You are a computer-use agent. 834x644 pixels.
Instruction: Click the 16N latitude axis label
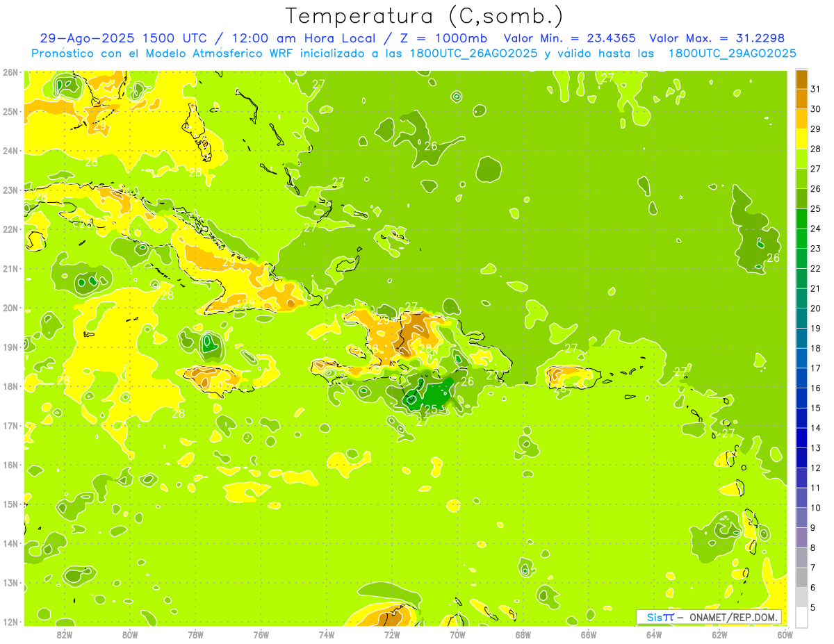click(x=10, y=465)
